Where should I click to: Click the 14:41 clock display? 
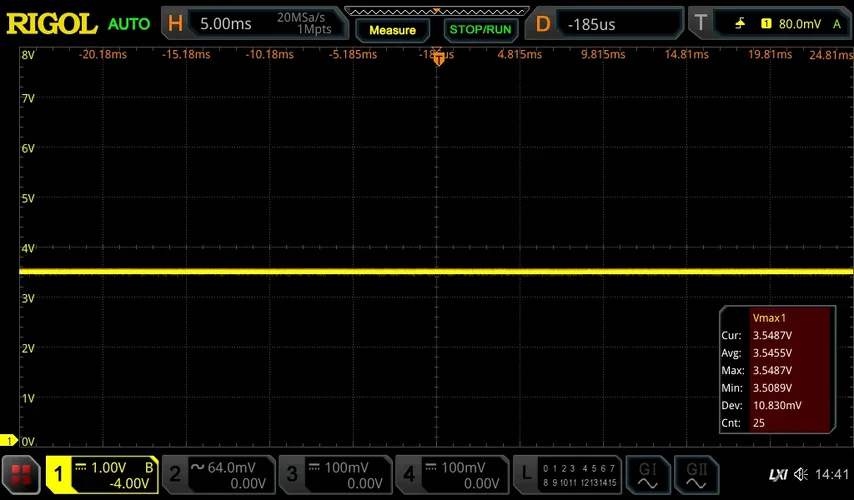click(x=832, y=474)
